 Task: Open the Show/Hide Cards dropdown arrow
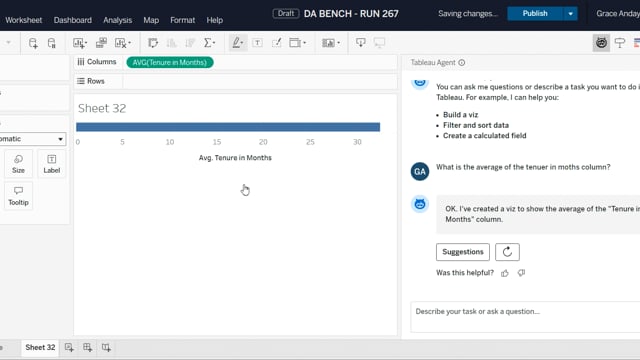[338, 43]
